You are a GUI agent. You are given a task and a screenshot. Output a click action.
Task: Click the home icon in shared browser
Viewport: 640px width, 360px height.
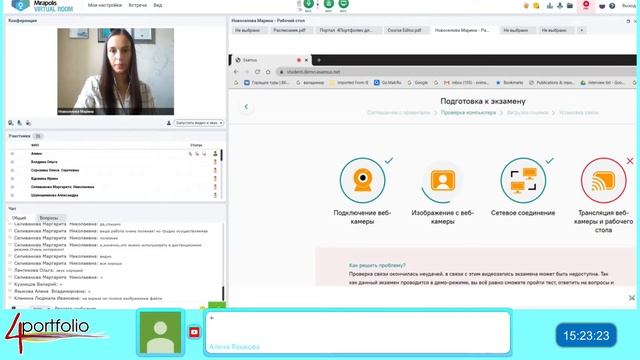coord(268,72)
